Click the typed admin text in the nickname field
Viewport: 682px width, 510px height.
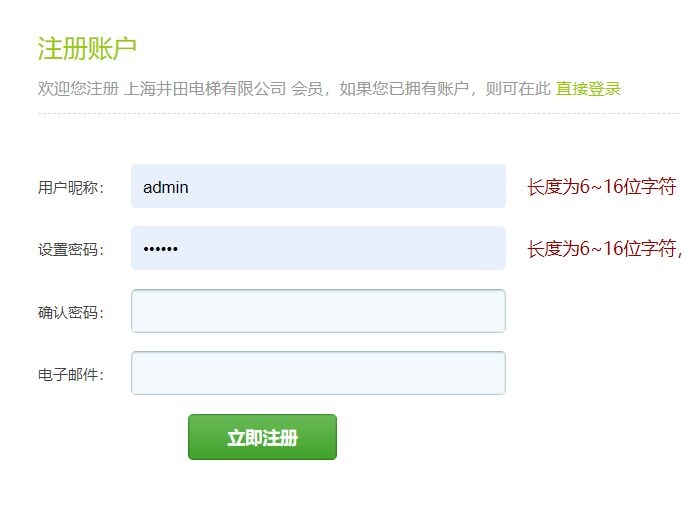pyautogui.click(x=166, y=187)
